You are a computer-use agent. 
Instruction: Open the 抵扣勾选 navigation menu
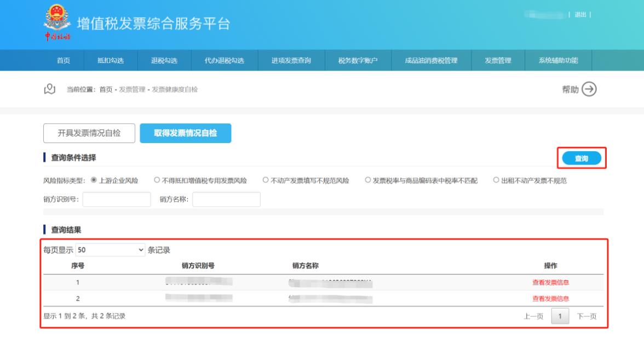110,60
